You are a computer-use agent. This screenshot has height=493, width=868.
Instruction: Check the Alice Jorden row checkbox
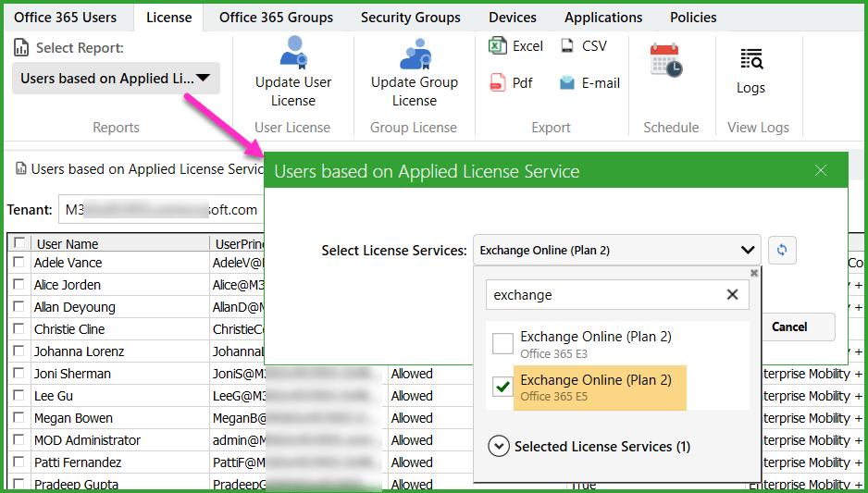coord(19,284)
